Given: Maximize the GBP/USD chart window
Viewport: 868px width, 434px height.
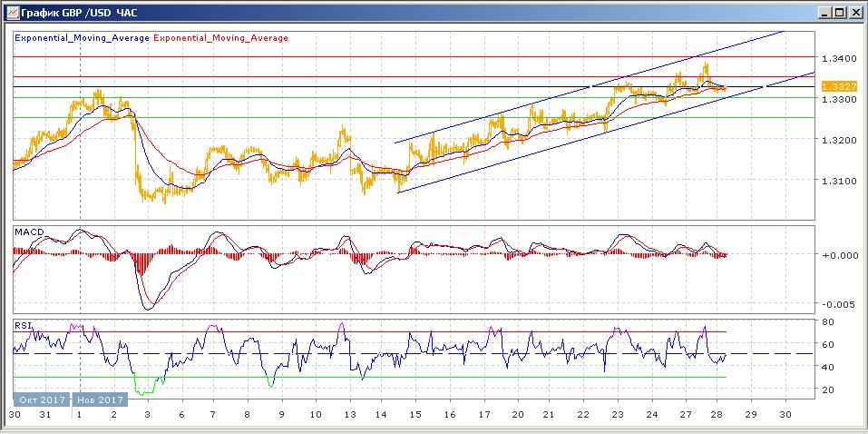Looking at the screenshot, I should (x=839, y=12).
